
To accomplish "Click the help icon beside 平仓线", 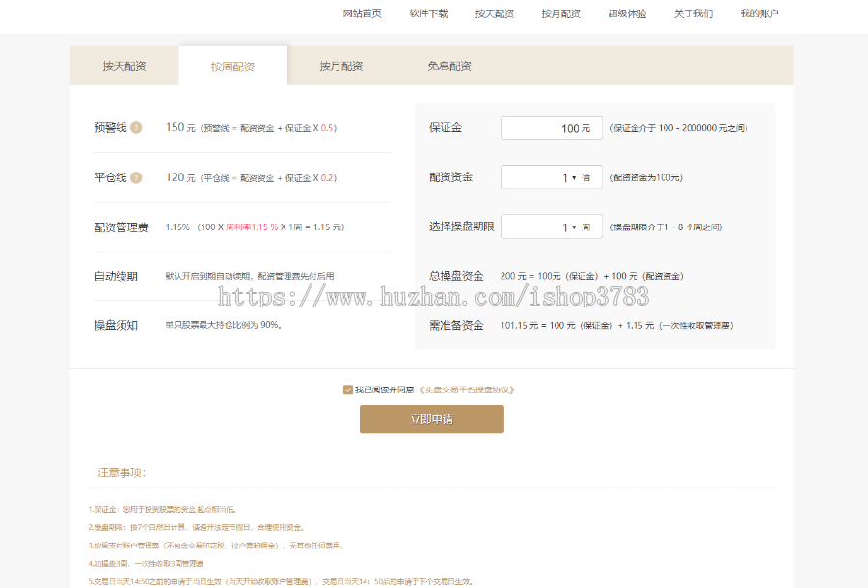I will click(x=136, y=177).
